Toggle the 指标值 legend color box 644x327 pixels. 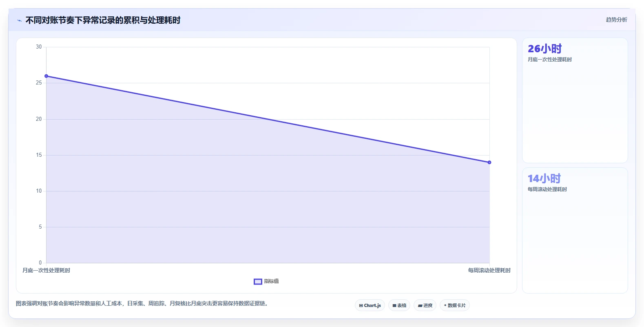[258, 281]
